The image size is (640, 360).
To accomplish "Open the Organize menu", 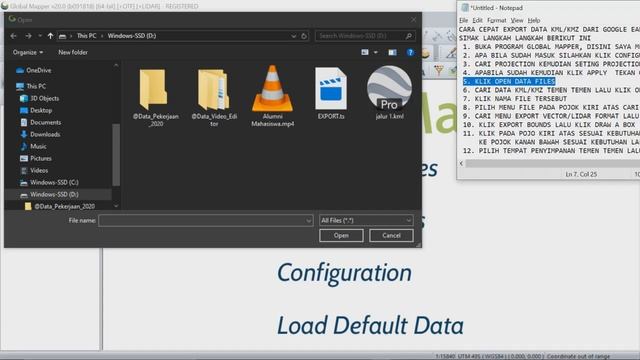I will [28, 52].
